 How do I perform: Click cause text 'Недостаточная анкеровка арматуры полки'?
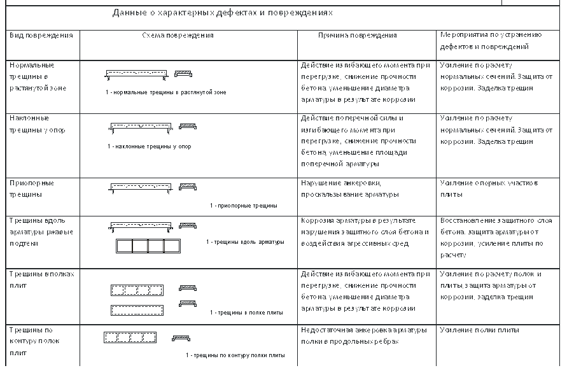coord(364,336)
